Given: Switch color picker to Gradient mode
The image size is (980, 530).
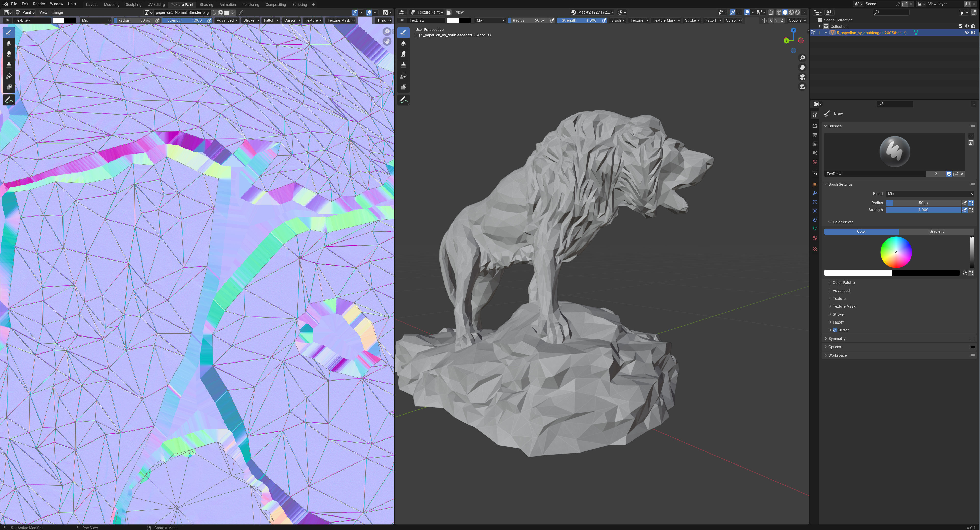Looking at the screenshot, I should [936, 231].
